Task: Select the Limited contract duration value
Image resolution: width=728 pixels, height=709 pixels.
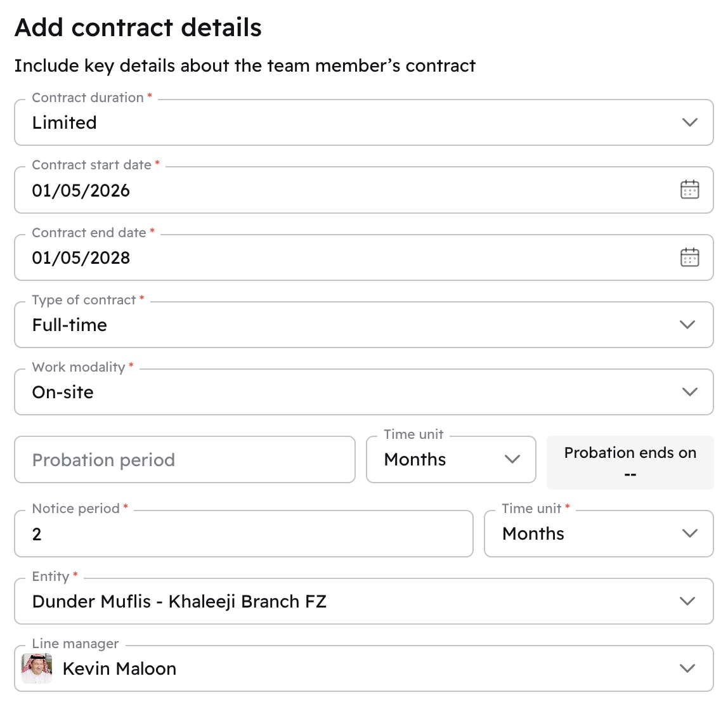Action: click(65, 123)
